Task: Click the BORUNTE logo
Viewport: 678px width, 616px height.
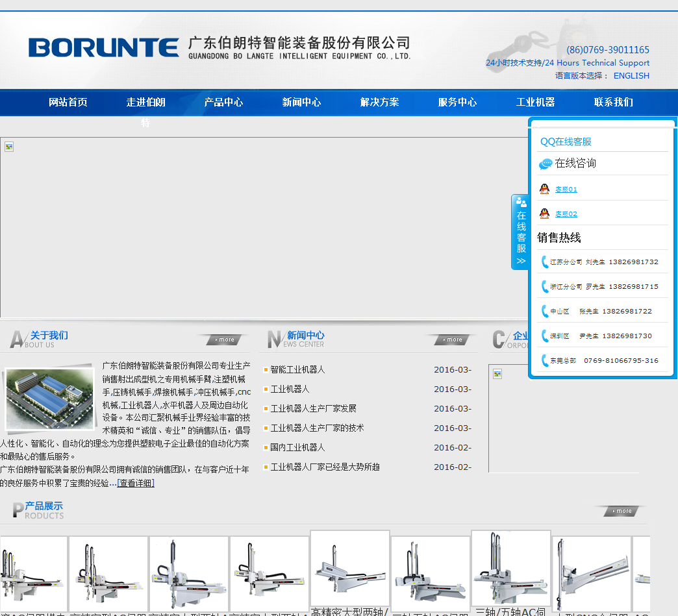Action: click(x=103, y=47)
